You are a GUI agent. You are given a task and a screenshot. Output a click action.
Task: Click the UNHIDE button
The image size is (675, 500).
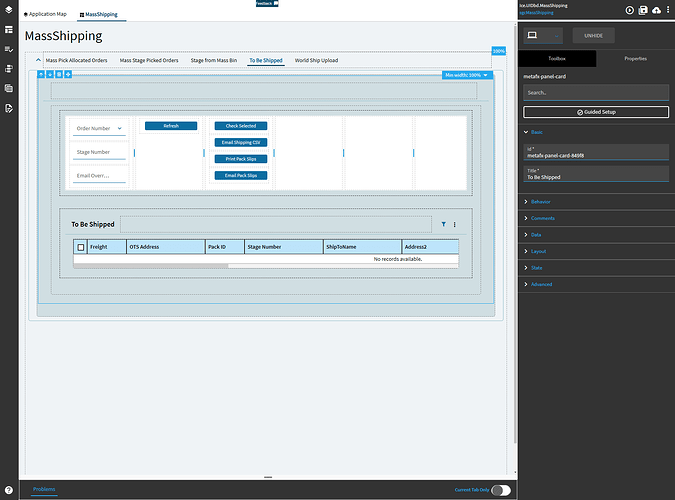coord(593,35)
